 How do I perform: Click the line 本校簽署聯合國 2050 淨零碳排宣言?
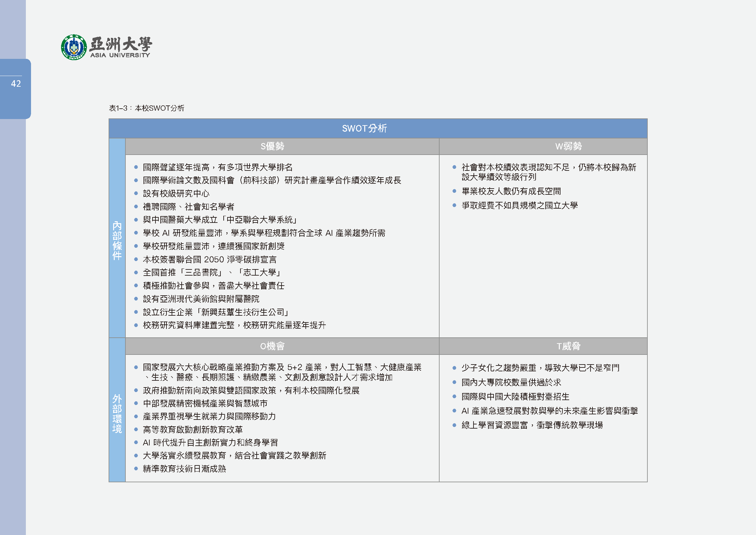(x=210, y=259)
